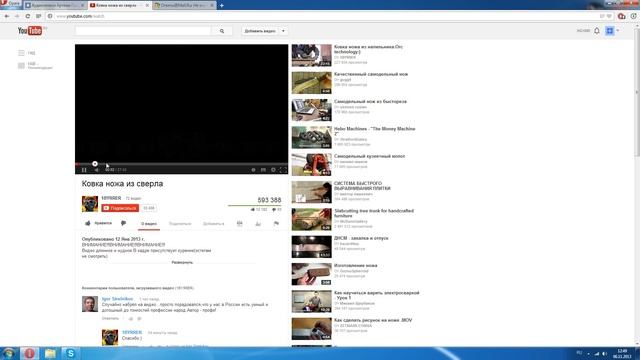640x360 pixels.
Task: Open 'Качественный самодельный нож' suggested video
Action: pos(371,74)
